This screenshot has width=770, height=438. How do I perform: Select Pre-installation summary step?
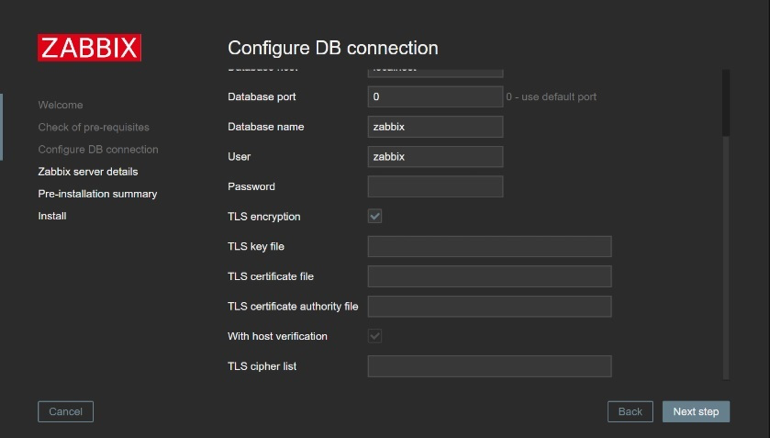[98, 193]
